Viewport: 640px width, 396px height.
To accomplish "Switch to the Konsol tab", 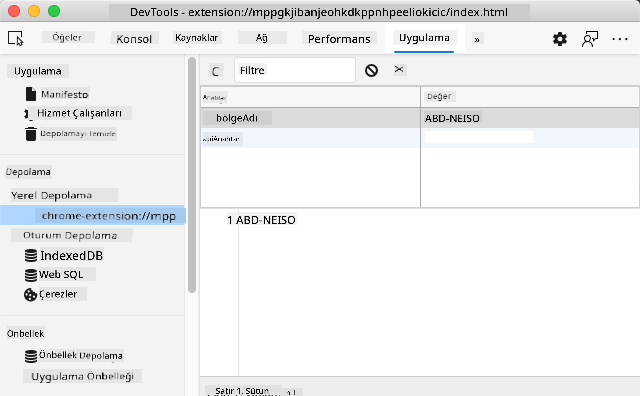I will coord(134,39).
